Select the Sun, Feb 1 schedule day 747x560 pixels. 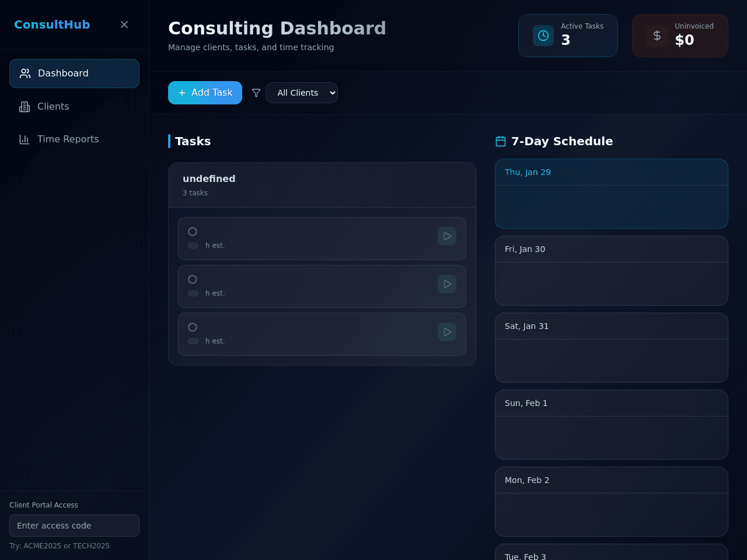coord(612,425)
